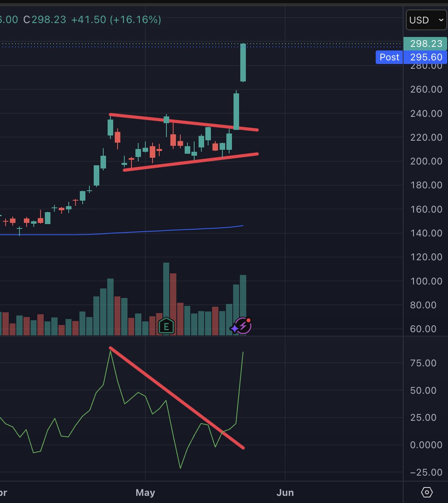
Task: Select the lower red wedge trendline
Action: coord(191,162)
